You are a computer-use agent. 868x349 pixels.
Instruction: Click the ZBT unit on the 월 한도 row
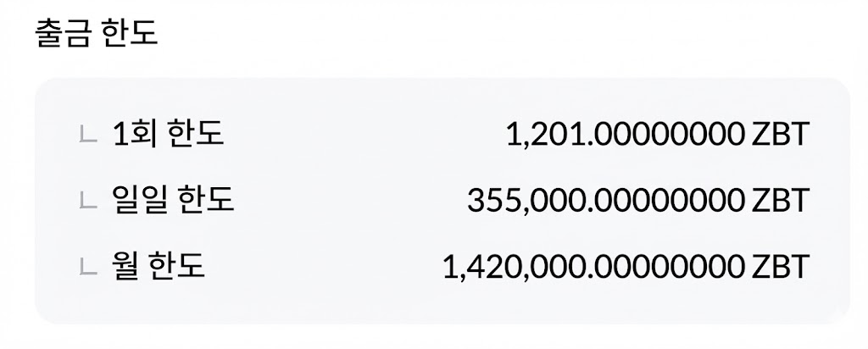pos(781,268)
